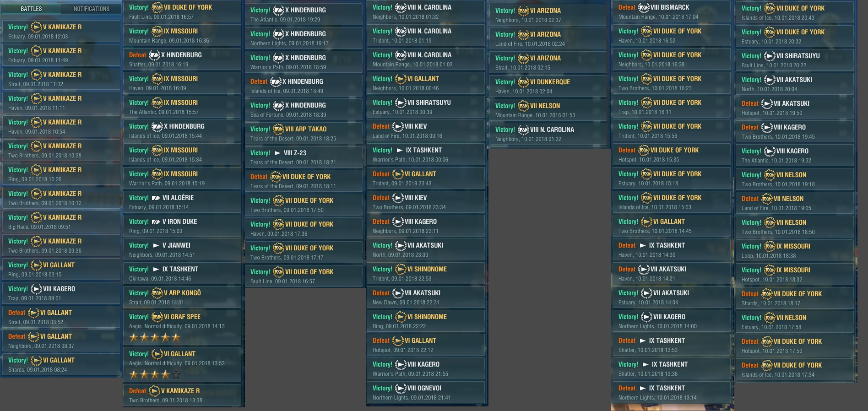Select 'Strait, 10.01.2018 02:15' Arizona entry
The height and width of the screenshot is (411, 868).
pyautogui.click(x=548, y=63)
